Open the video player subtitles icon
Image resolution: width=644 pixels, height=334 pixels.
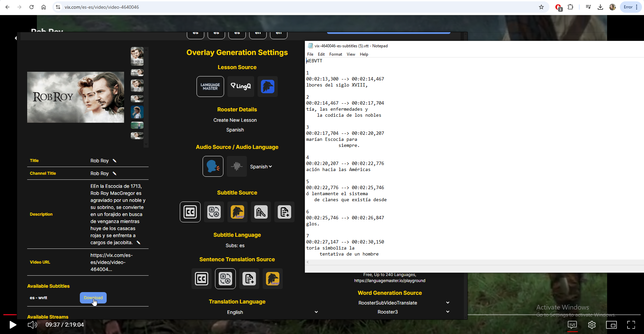[572, 325]
